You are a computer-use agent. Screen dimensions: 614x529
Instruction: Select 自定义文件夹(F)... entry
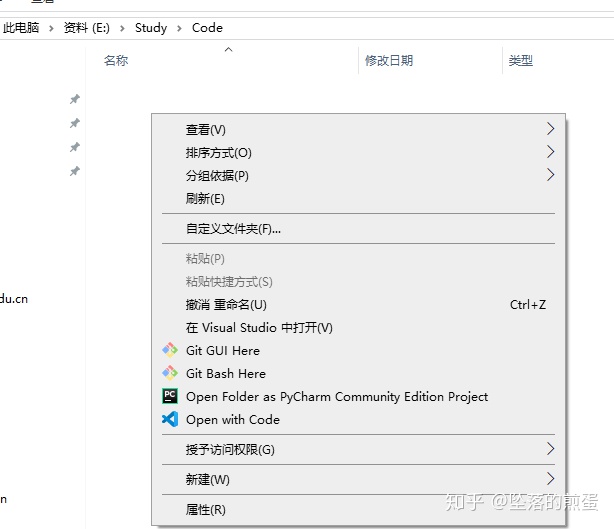(x=358, y=229)
